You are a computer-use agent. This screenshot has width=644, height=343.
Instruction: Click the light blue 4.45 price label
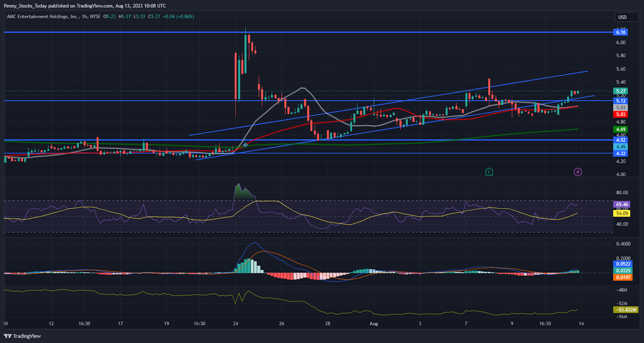click(621, 147)
